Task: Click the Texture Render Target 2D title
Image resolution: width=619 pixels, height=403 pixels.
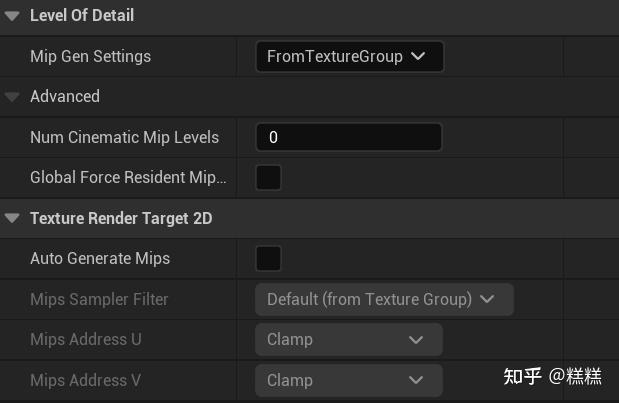Action: [121, 218]
